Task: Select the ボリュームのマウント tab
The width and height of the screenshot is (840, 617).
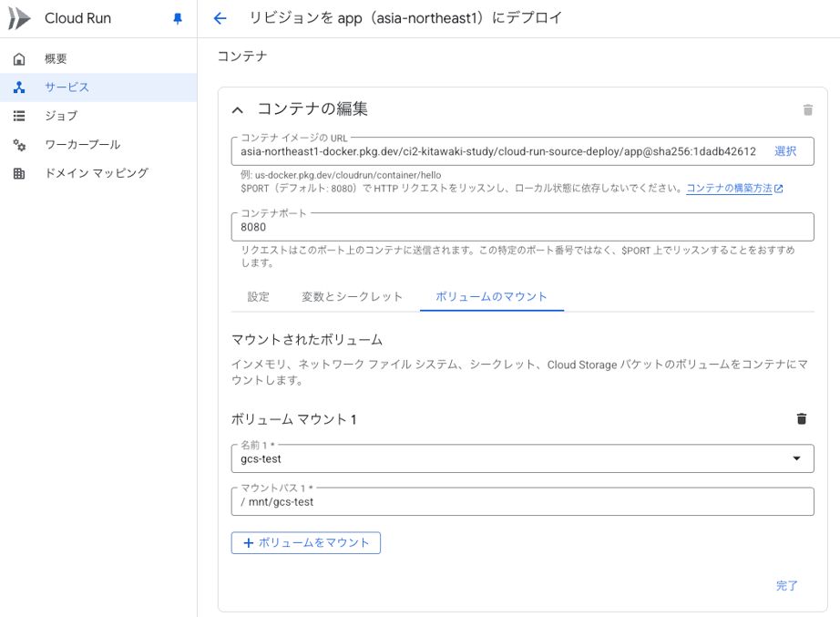Action: pyautogui.click(x=491, y=296)
